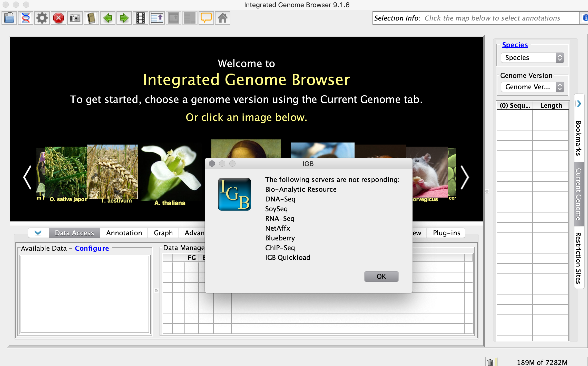Open the Plug-ins tab
The width and height of the screenshot is (588, 366).
tap(446, 233)
